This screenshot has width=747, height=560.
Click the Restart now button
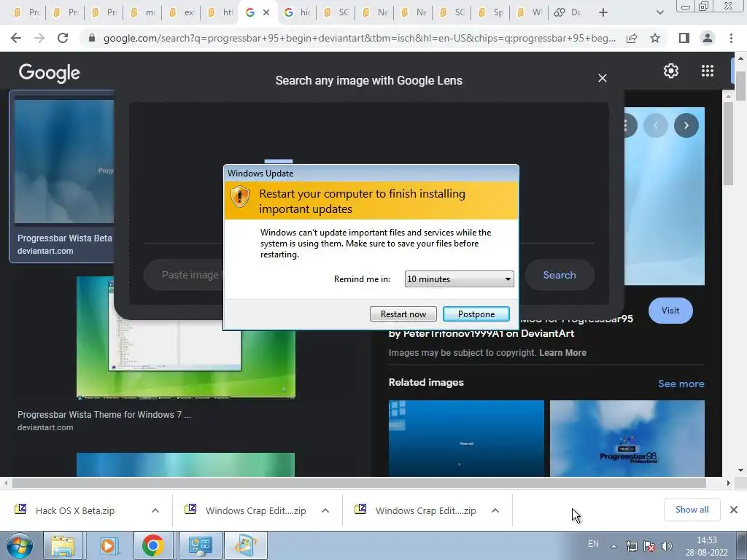pos(403,314)
